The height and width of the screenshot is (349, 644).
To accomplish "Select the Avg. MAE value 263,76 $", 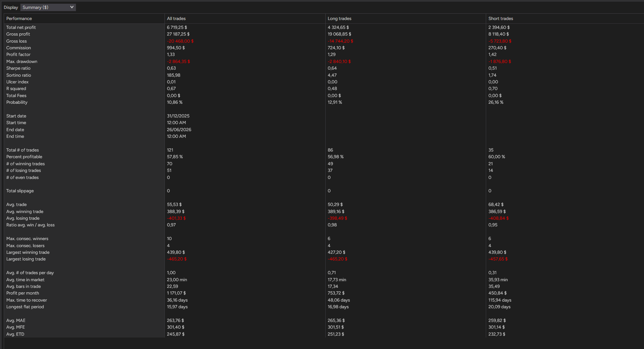I will [x=176, y=320].
